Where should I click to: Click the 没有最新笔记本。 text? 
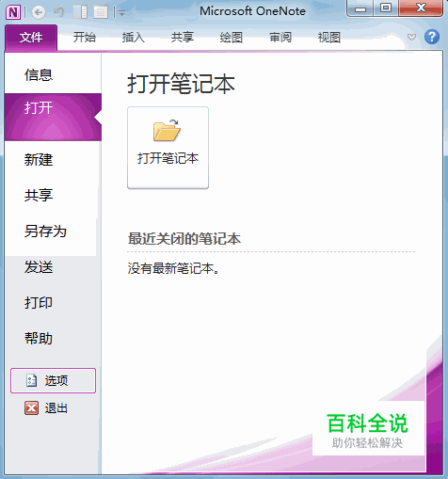click(173, 268)
